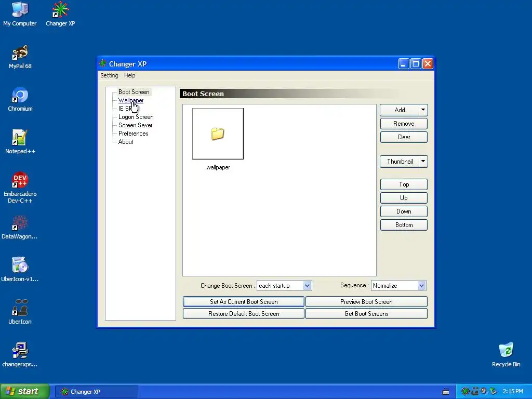Open the on-screen keyboard taskbar icon
Screen dimensions: 532x399
pyautogui.click(x=446, y=392)
